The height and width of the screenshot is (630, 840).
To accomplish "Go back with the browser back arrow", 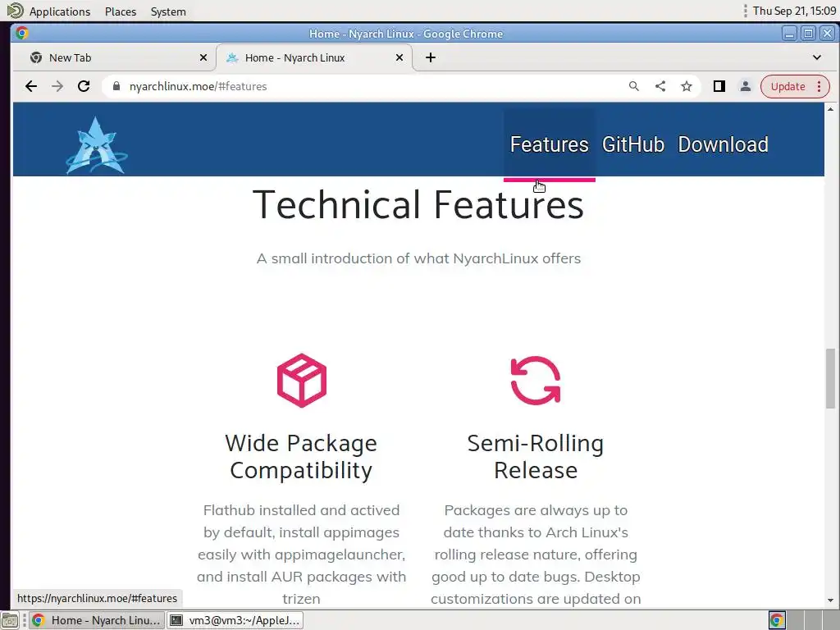I will [x=31, y=86].
